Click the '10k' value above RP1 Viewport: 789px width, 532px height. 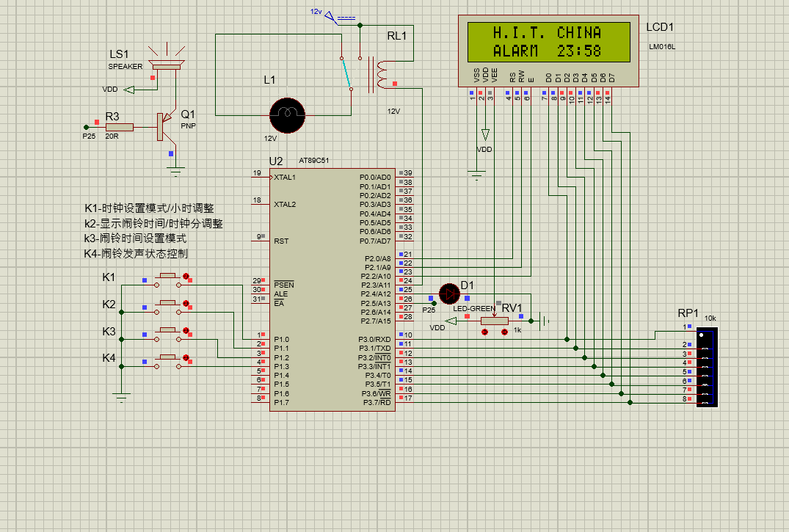(x=710, y=318)
